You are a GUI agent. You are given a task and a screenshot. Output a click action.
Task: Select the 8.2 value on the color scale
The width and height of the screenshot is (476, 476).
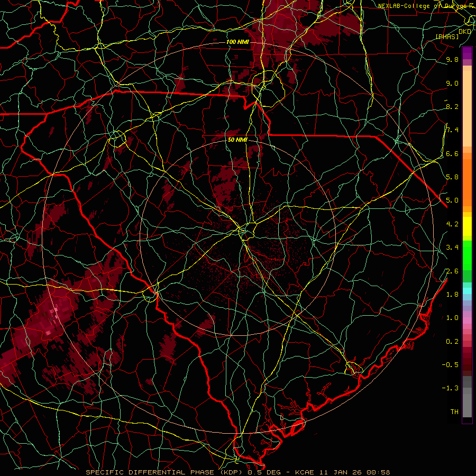[x=452, y=106]
